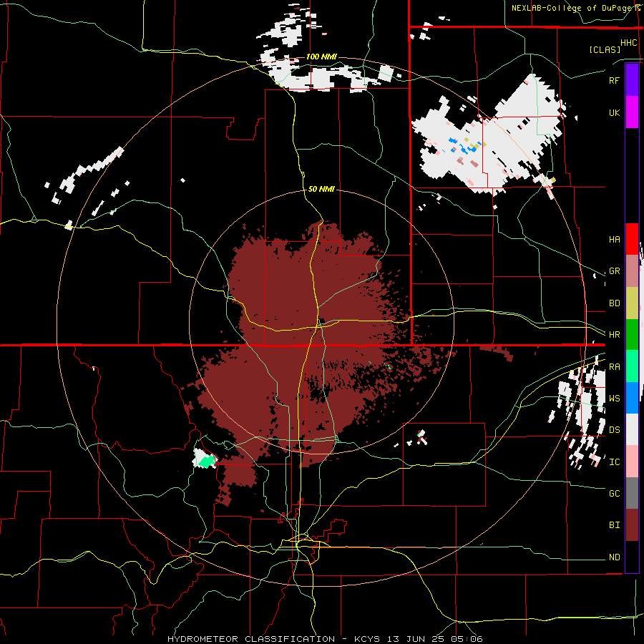644x644 pixels.
Task: Click the RA bright green legend swatch
Action: click(632, 366)
